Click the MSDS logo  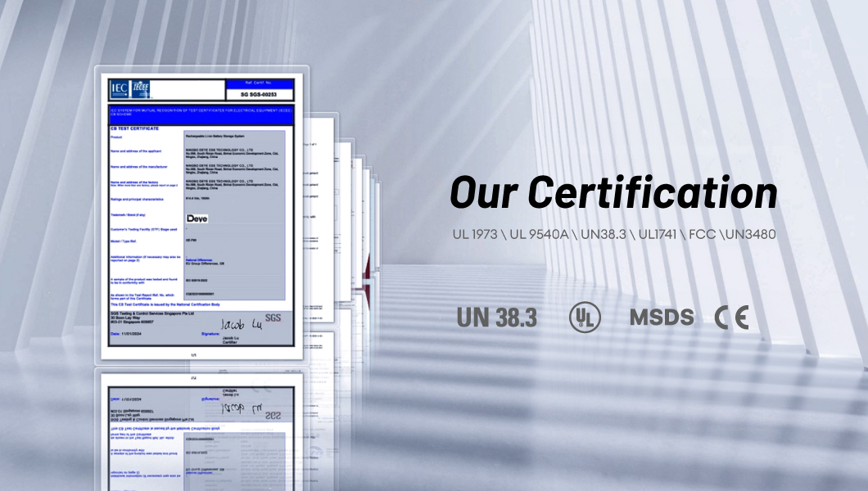click(x=662, y=318)
